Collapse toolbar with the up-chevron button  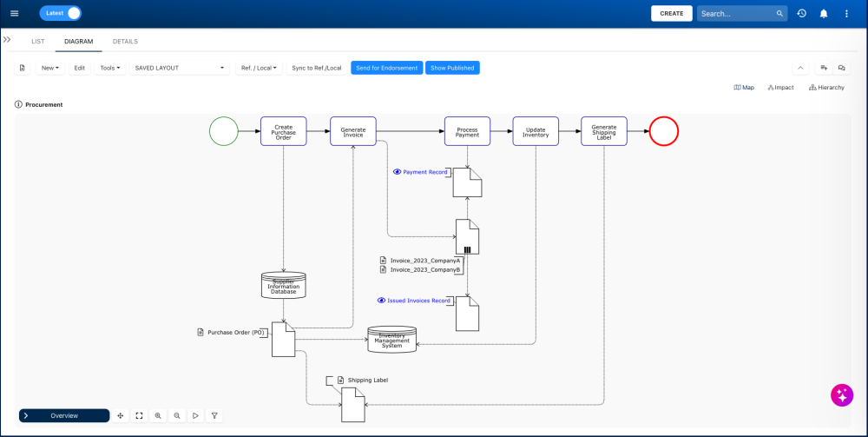(800, 68)
